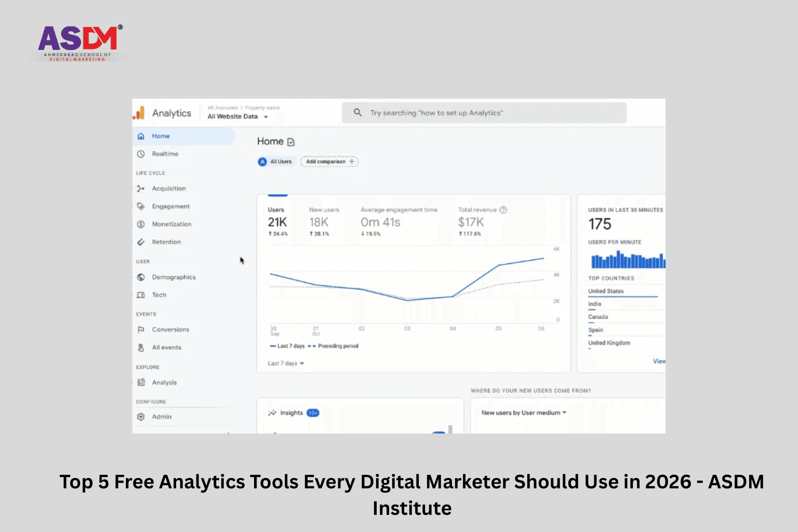The height and width of the screenshot is (532, 798).
Task: Click the Preceding period legend entry
Action: tap(333, 346)
